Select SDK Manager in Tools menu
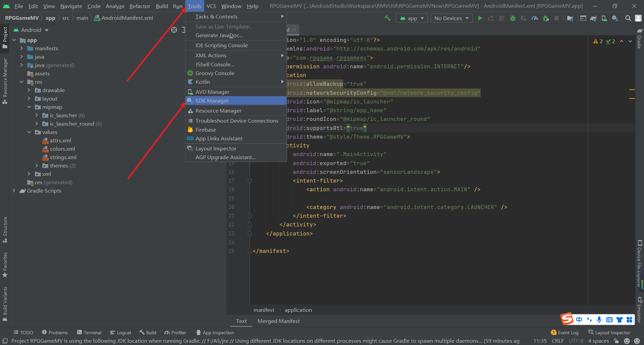 pos(236,100)
